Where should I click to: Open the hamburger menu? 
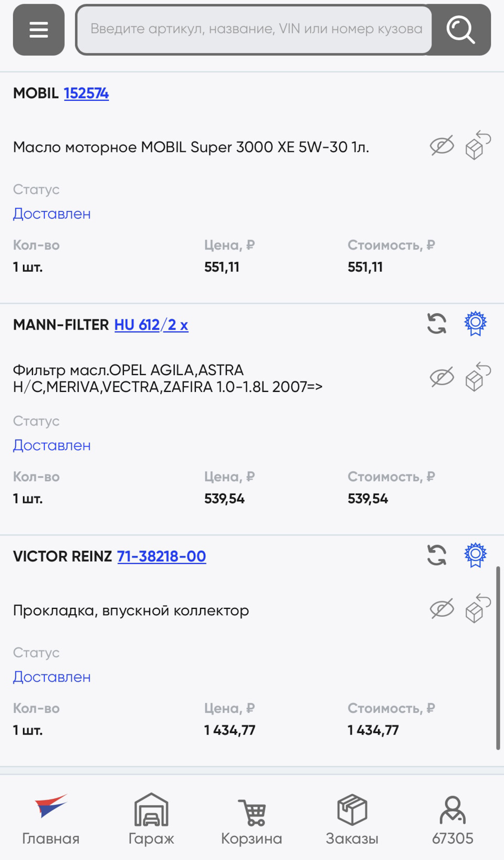(39, 30)
